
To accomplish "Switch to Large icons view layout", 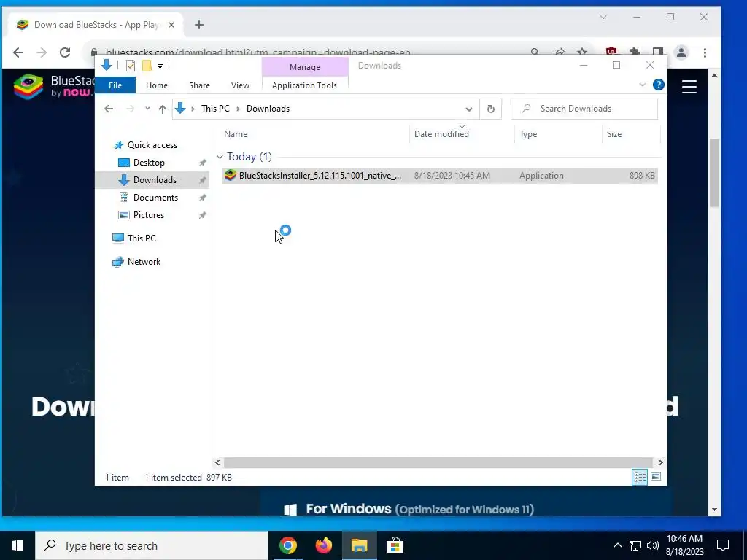I will pos(656,477).
